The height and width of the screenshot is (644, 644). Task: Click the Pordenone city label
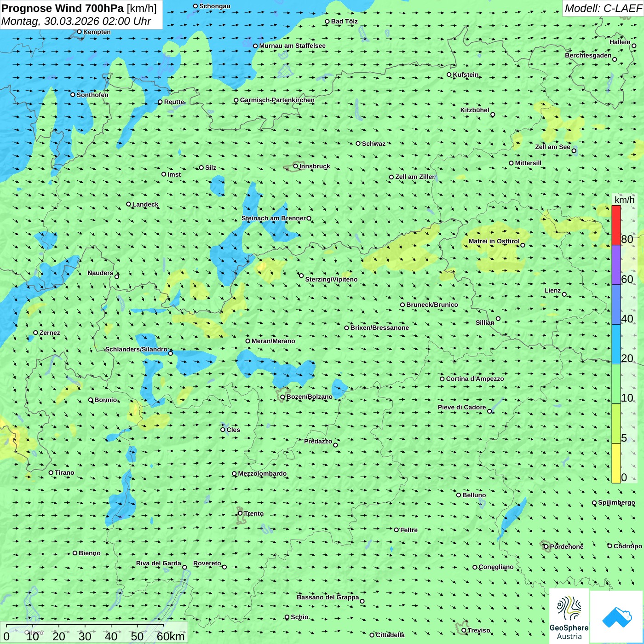pyautogui.click(x=567, y=546)
